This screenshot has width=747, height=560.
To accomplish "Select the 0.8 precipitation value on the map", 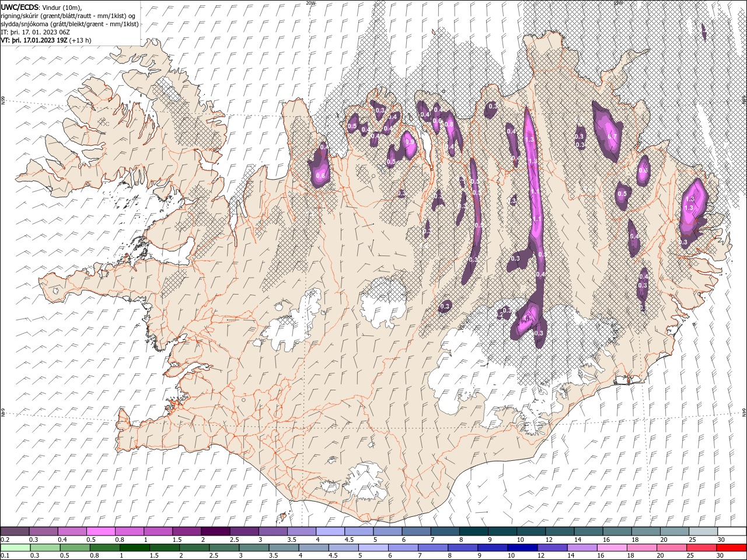I will pos(449,124).
